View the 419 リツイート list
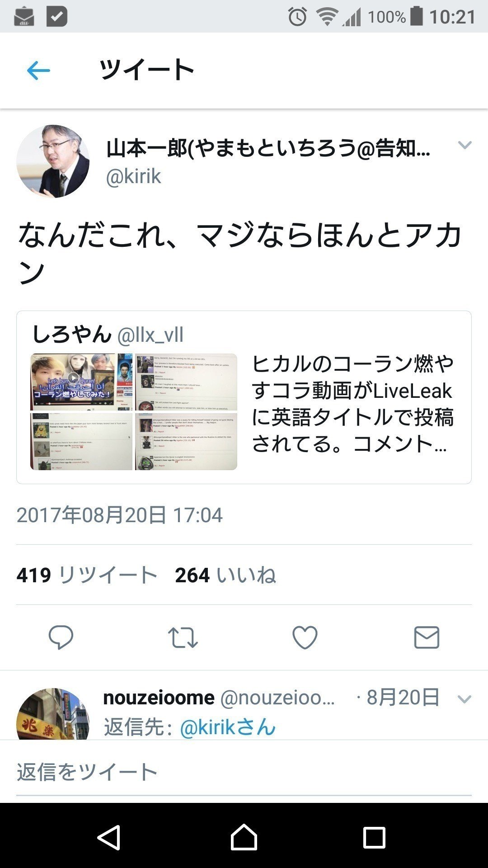 [x=87, y=575]
